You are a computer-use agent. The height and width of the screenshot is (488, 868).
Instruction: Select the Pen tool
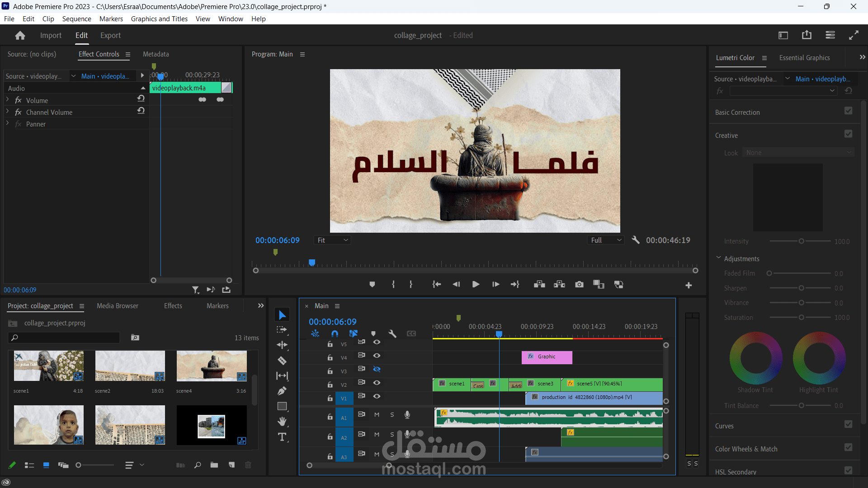(282, 391)
